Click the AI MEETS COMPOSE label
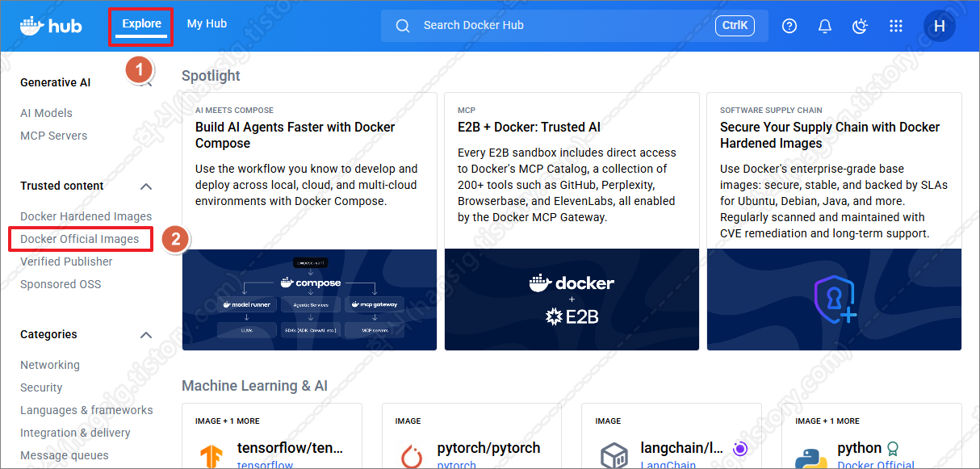980x469 pixels. [234, 110]
